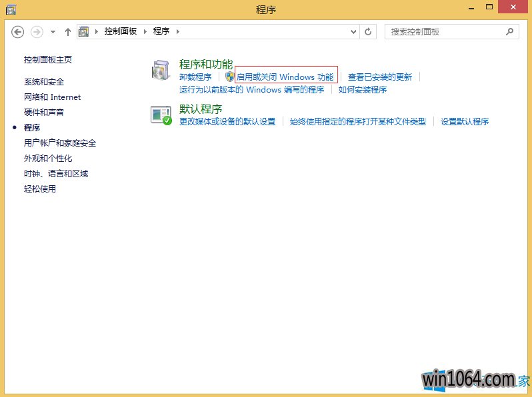Open 查看已安装的更新 link
The height and width of the screenshot is (397, 532).
pyautogui.click(x=380, y=77)
